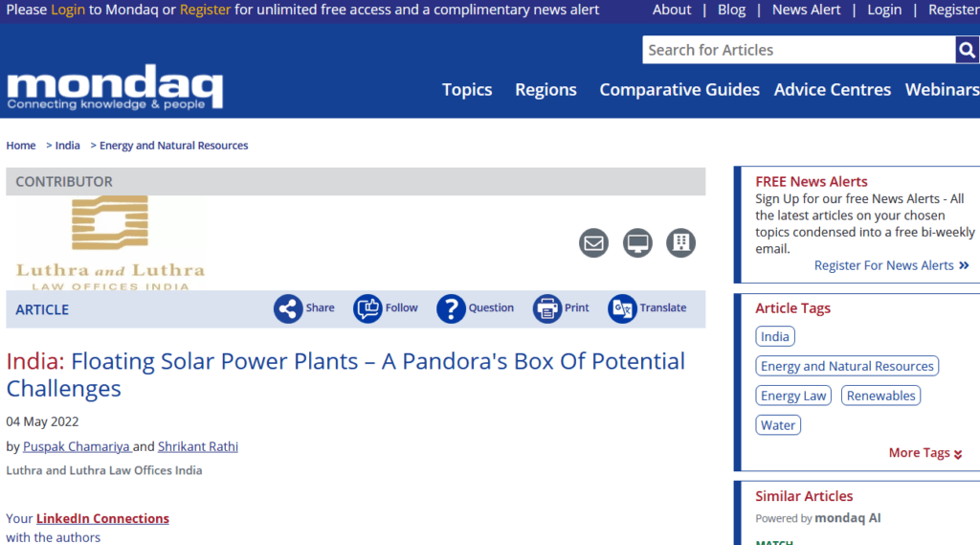Screen dimensions: 980x545
Task: Click the Follow icon
Action: pyautogui.click(x=367, y=308)
